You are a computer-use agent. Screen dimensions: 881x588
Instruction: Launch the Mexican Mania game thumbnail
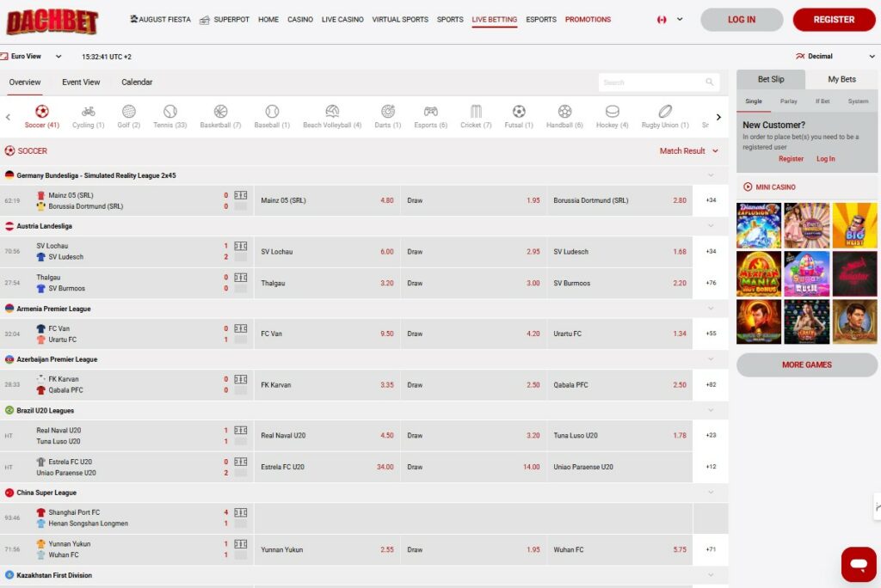[759, 273]
